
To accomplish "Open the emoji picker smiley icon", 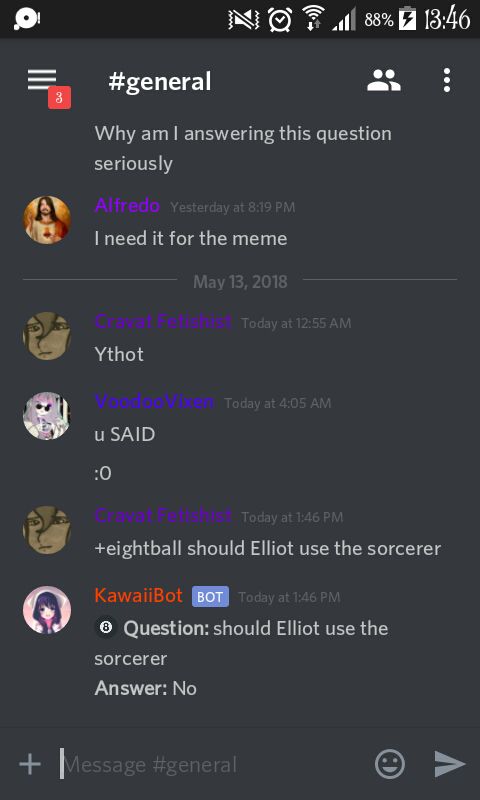I will pos(390,764).
